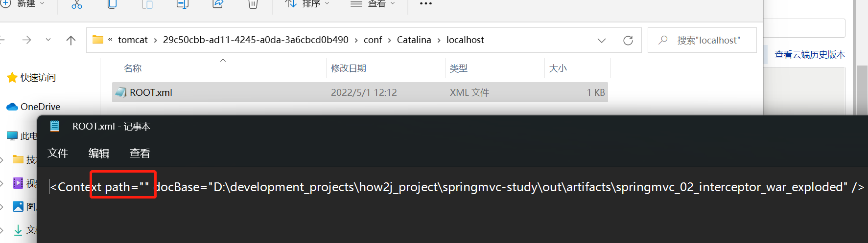The image size is (868, 243).
Task: Click the Cut scissors icon
Action: [x=77, y=4]
